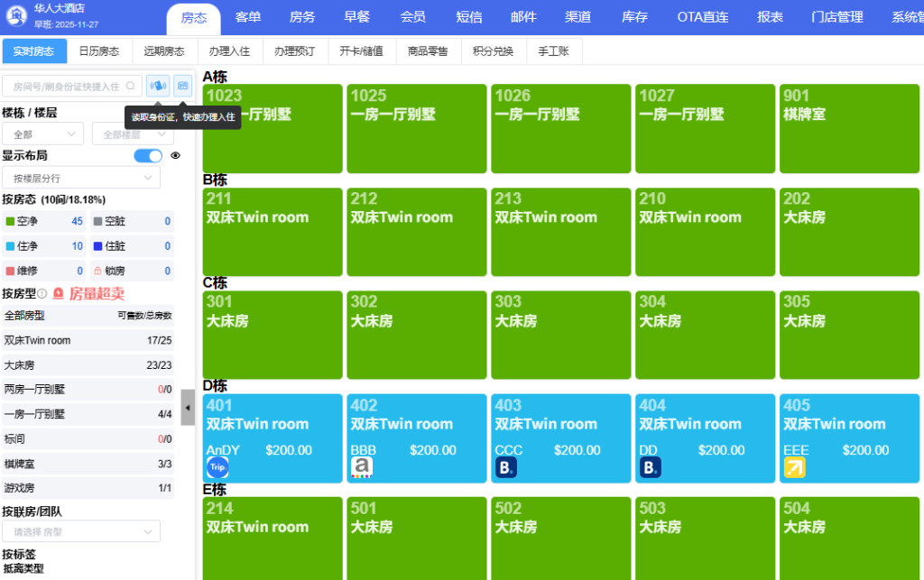Open the 会员 menu
The width and height of the screenshot is (924, 580).
pos(412,17)
